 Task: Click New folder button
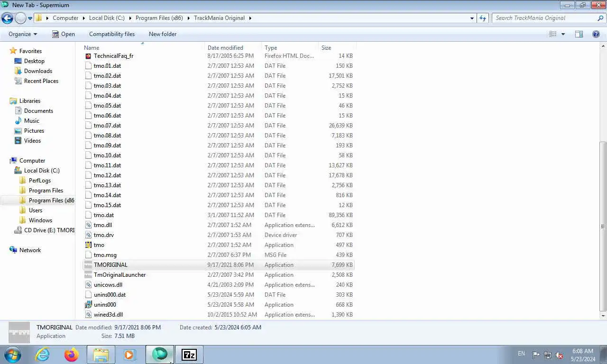[x=163, y=34]
